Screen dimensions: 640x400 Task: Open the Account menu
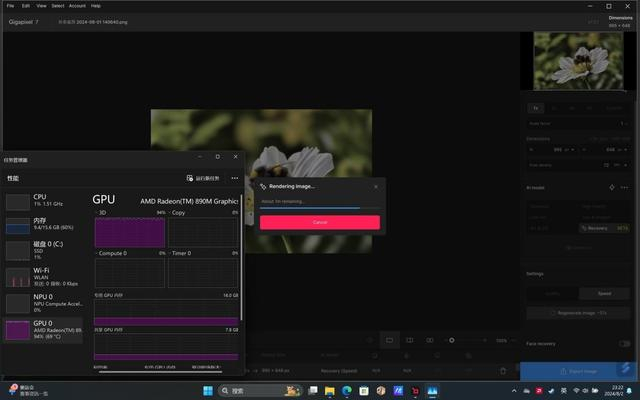pyautogui.click(x=77, y=6)
